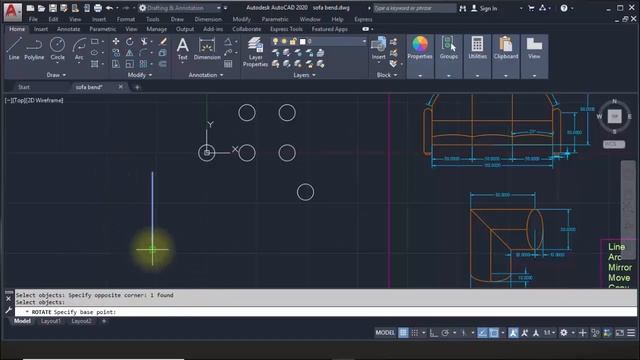640x360 pixels.
Task: Expand the Properties panel arrow
Action: (x=420, y=76)
